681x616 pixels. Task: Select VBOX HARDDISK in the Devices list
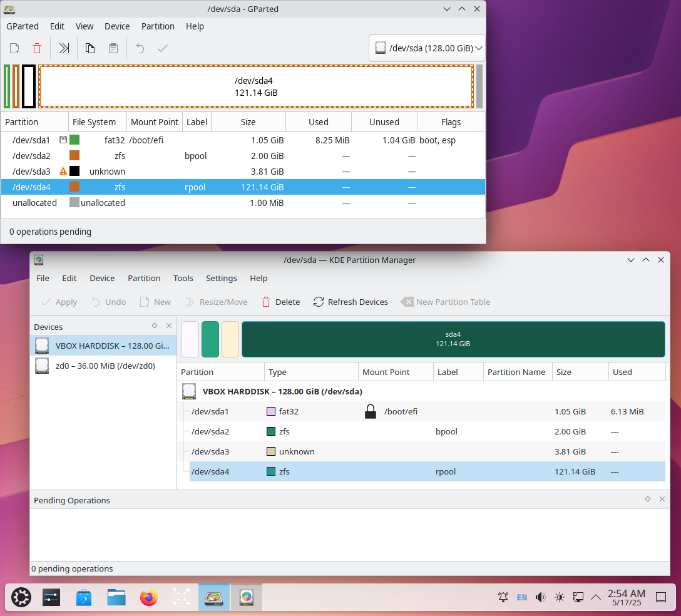click(103, 346)
